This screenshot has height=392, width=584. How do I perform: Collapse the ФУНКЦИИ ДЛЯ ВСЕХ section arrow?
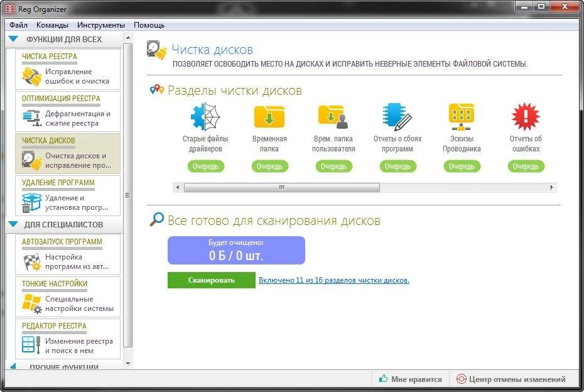tap(13, 39)
